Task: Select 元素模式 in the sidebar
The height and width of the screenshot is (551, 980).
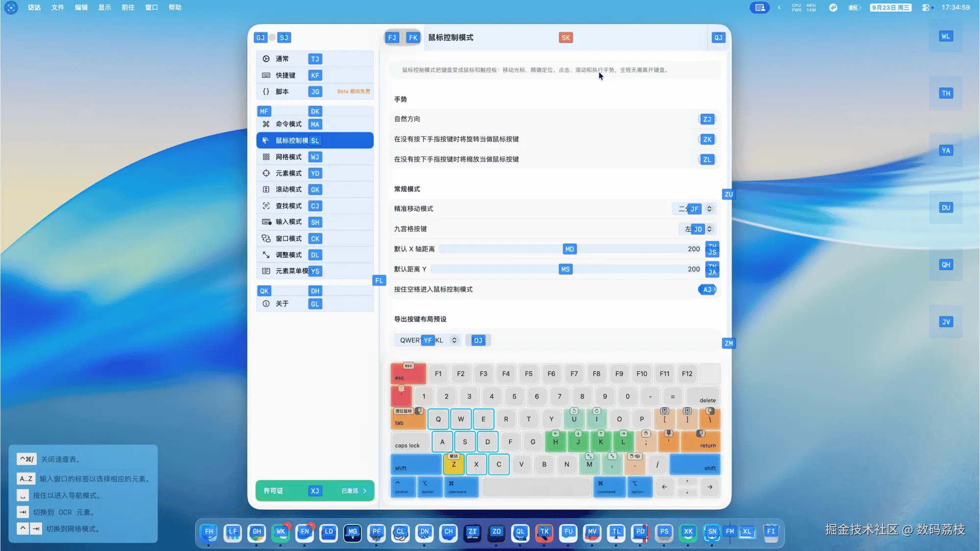Action: coord(315,173)
